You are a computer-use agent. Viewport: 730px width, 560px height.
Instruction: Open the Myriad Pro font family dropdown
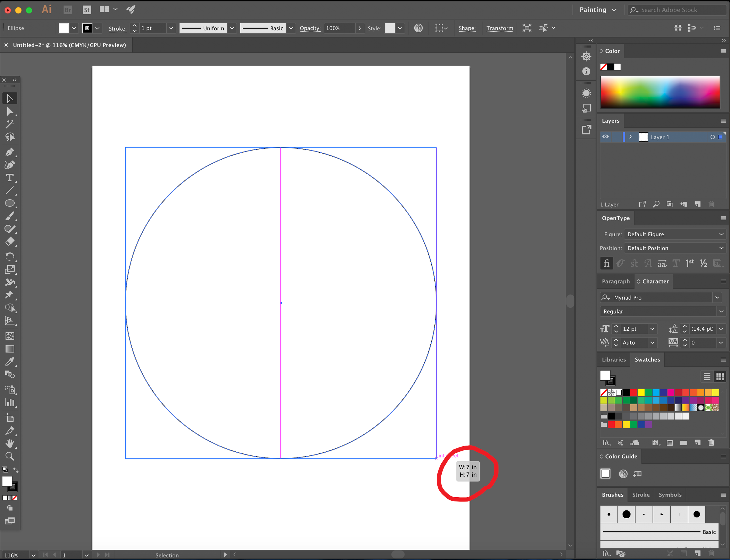pyautogui.click(x=717, y=297)
